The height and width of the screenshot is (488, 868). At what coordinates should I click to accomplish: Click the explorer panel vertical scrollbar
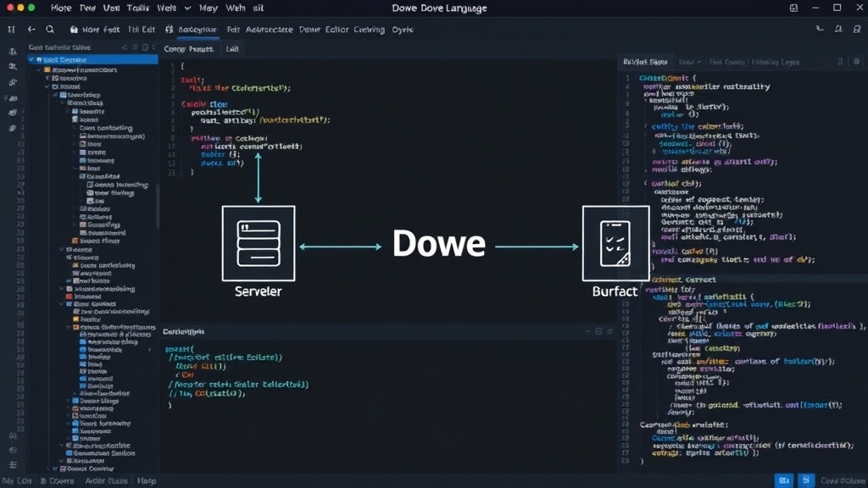point(158,205)
